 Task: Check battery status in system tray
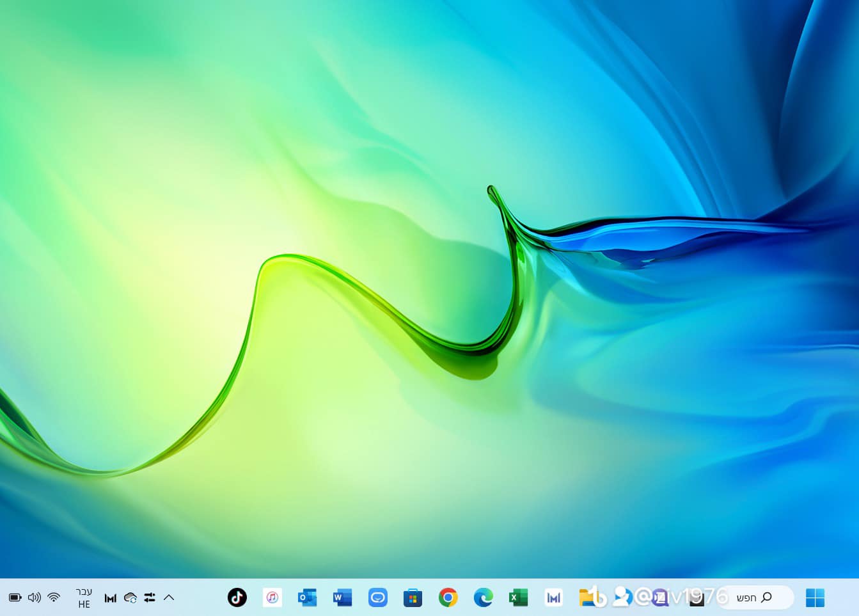click(x=15, y=597)
